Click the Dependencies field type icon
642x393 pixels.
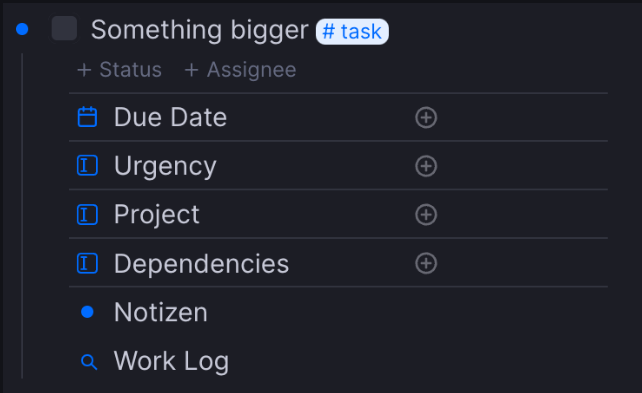(87, 263)
